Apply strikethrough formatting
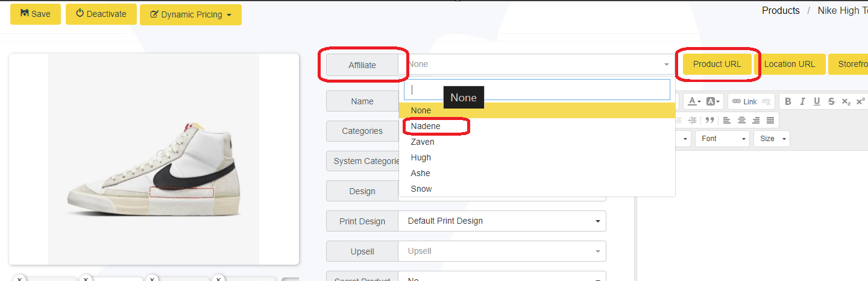Viewport: 868px width, 281px height. tap(831, 102)
